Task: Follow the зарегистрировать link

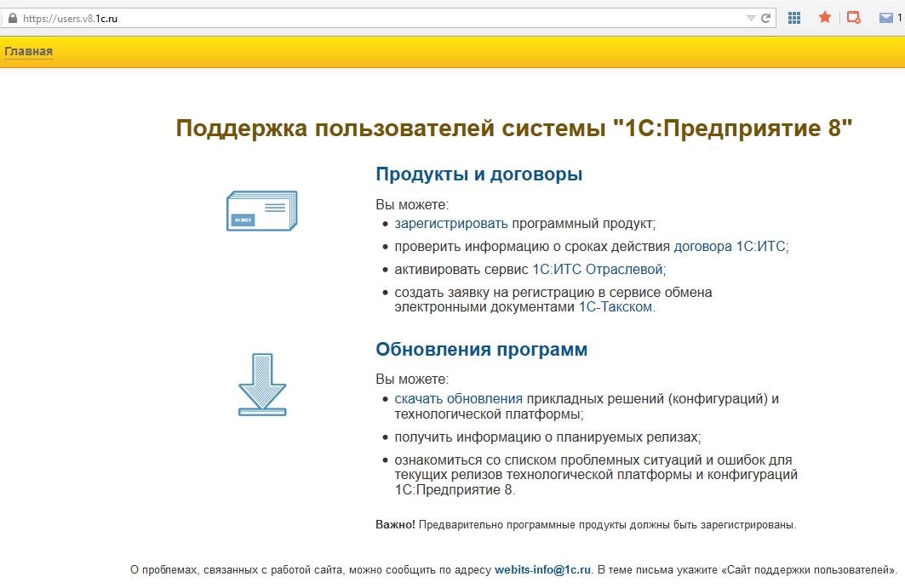Action: tap(450, 224)
